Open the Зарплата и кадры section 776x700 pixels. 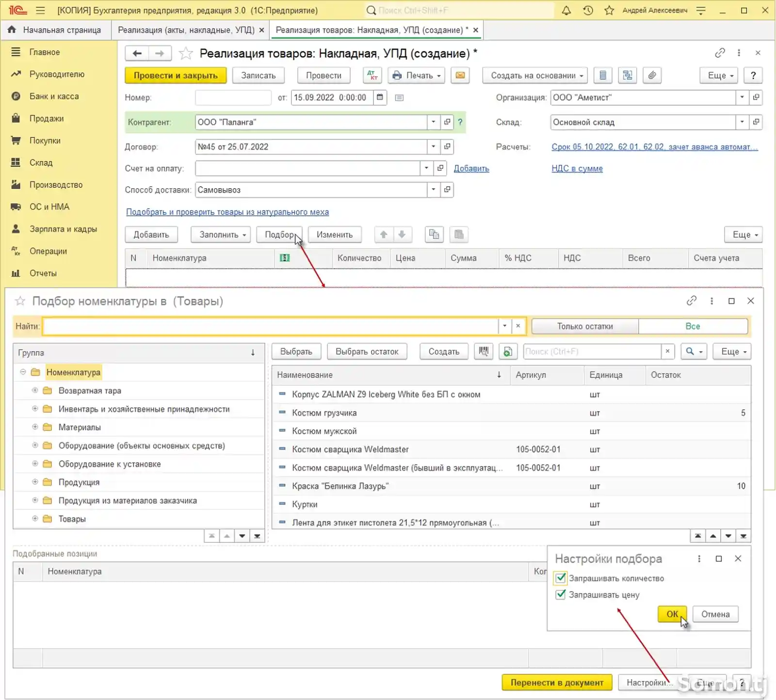coord(63,229)
